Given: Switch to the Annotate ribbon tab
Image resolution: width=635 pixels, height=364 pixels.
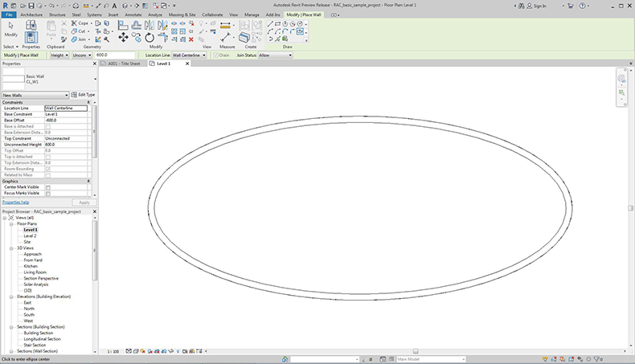Looking at the screenshot, I should pos(133,14).
